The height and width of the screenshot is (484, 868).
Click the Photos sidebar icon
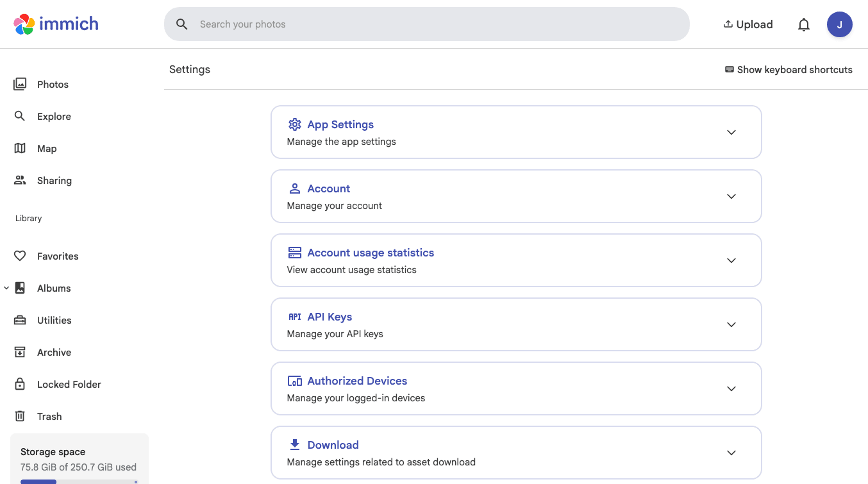click(x=20, y=84)
